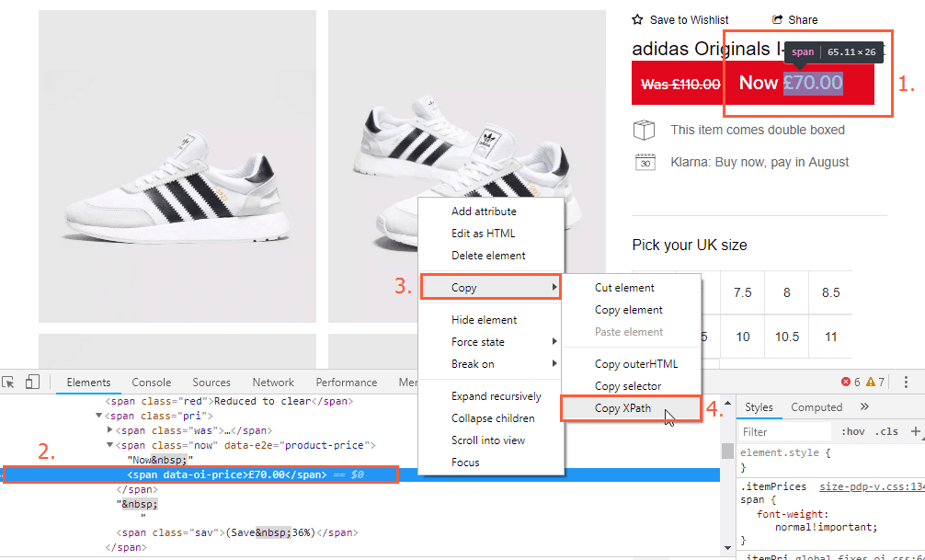The height and width of the screenshot is (560, 925).
Task: Click the Now £70.00 price text
Action: click(791, 83)
